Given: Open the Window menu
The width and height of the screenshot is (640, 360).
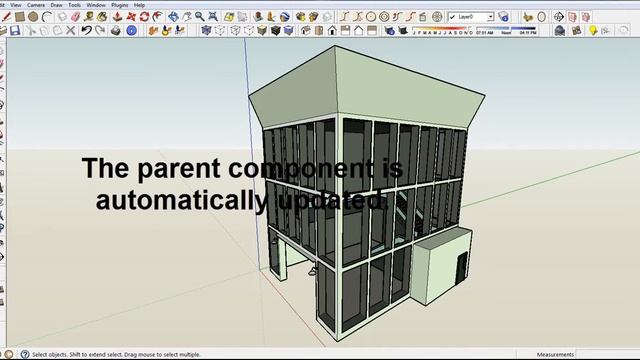Looking at the screenshot, I should click(96, 5).
